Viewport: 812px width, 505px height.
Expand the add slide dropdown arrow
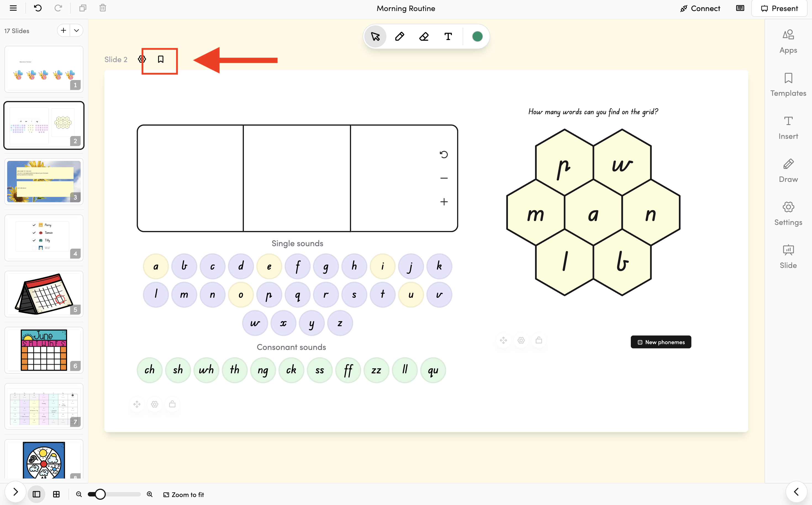[77, 30]
